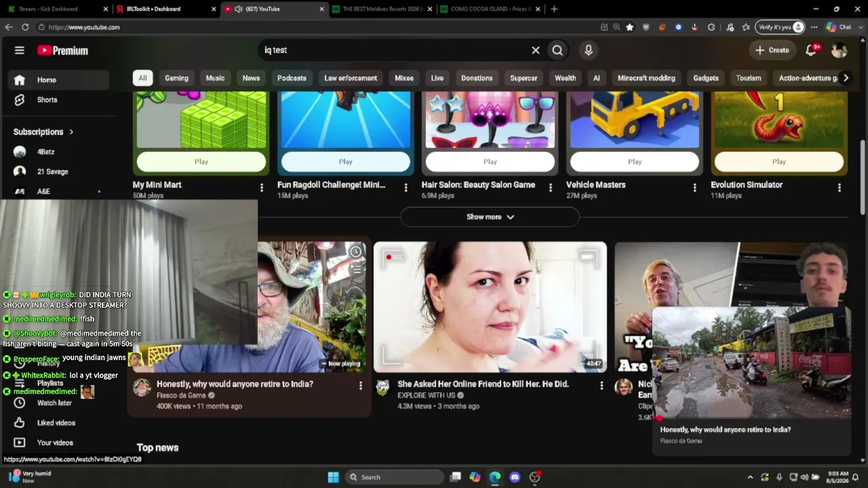868x488 pixels.
Task: Choose the Mixes filter chip
Action: tap(404, 78)
